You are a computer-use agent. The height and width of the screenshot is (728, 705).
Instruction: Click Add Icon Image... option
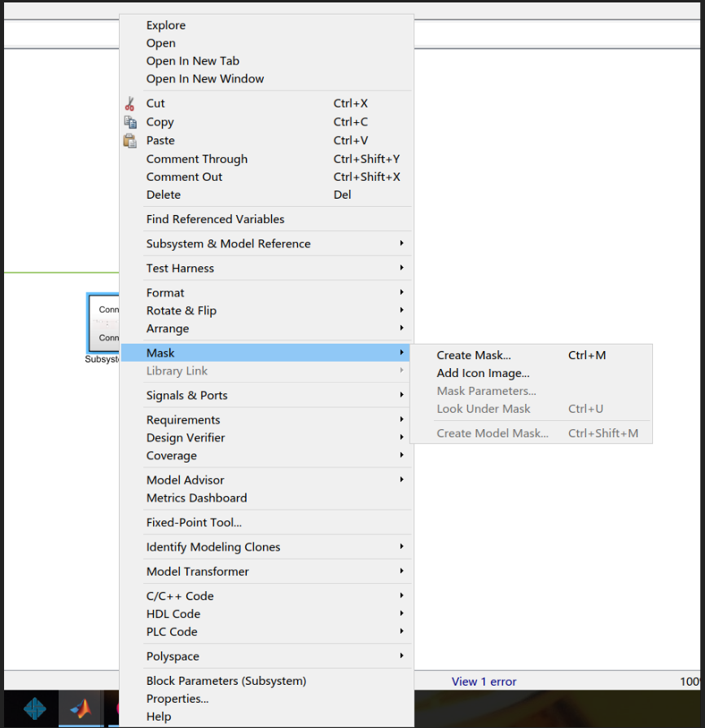coord(531,373)
